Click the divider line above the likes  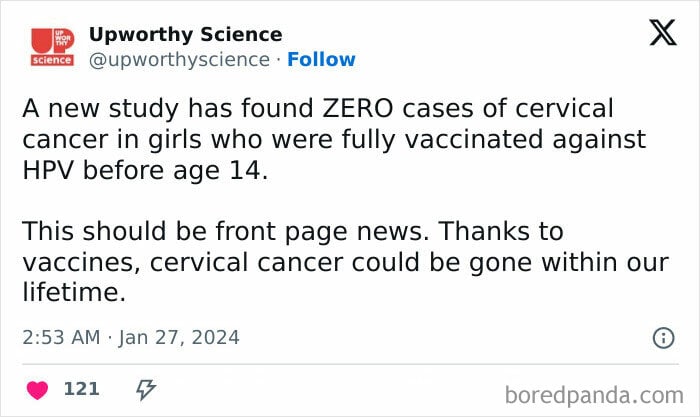pos(350,364)
